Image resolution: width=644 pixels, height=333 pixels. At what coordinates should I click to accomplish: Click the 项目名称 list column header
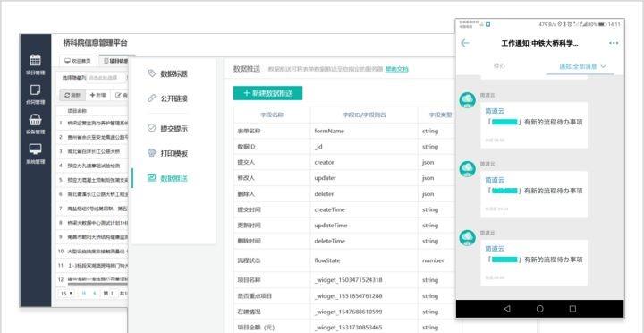[77, 111]
